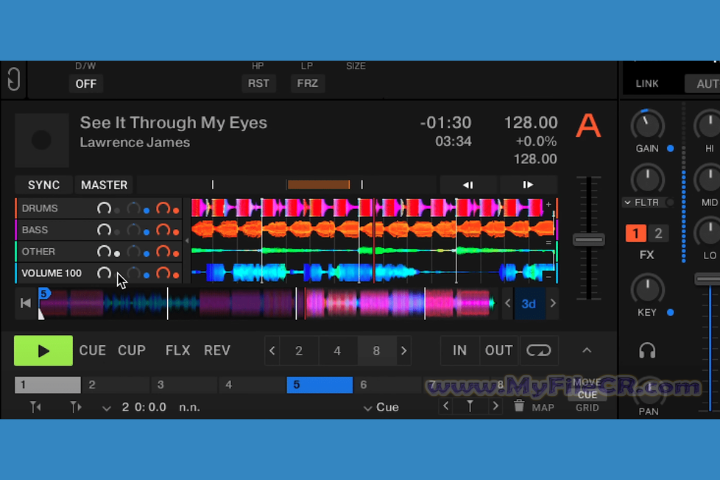Screen dimensions: 720x480
Task: Select hotcue slot 6
Action: click(388, 384)
